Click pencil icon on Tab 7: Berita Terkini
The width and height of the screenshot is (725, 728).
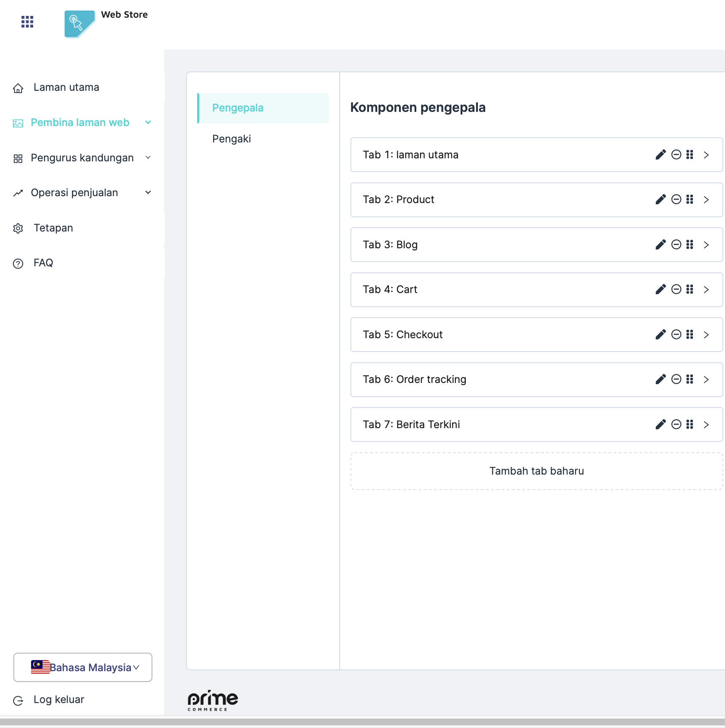coord(660,425)
